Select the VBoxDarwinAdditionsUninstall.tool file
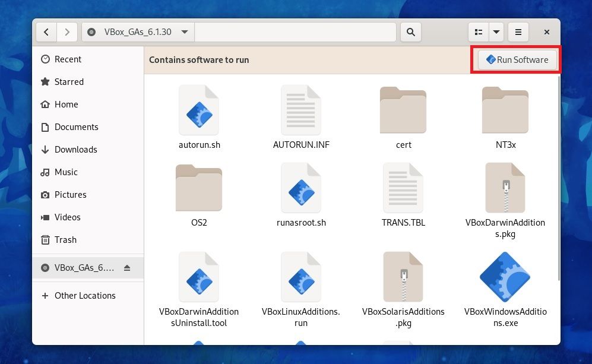The width and height of the screenshot is (592, 364). [x=199, y=277]
